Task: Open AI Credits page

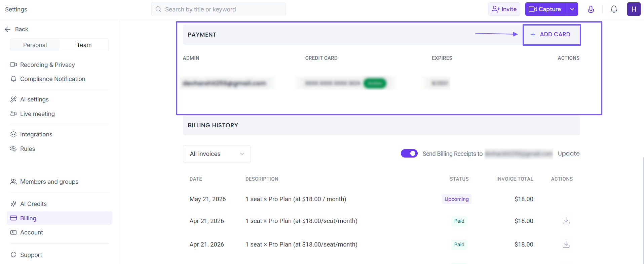Action: [29, 204]
